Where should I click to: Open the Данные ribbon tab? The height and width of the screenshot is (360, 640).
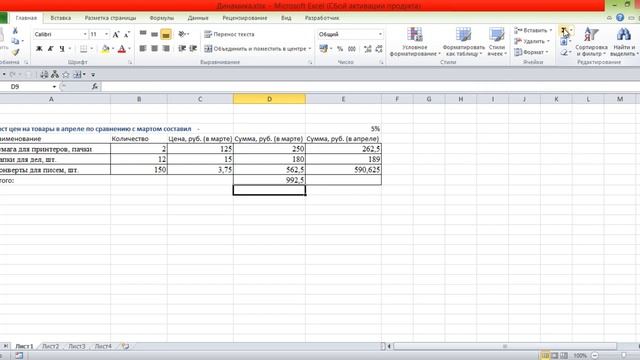click(x=198, y=18)
